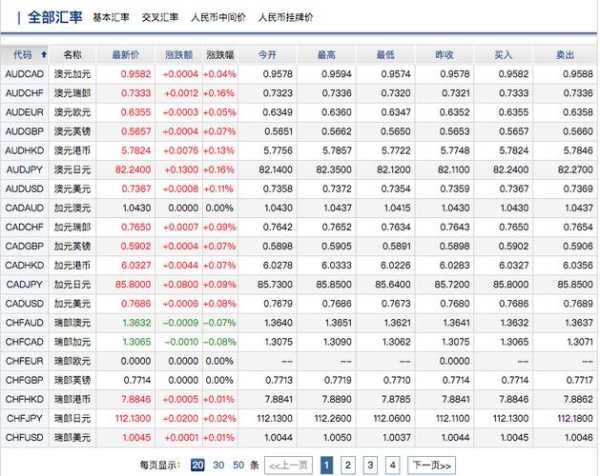
Task: Show 30 items per page
Action: 218,464
